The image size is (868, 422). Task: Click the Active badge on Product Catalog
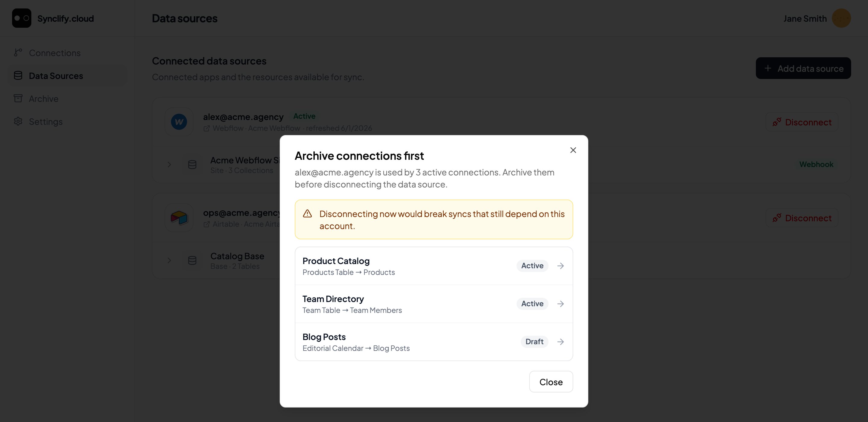[x=532, y=266]
